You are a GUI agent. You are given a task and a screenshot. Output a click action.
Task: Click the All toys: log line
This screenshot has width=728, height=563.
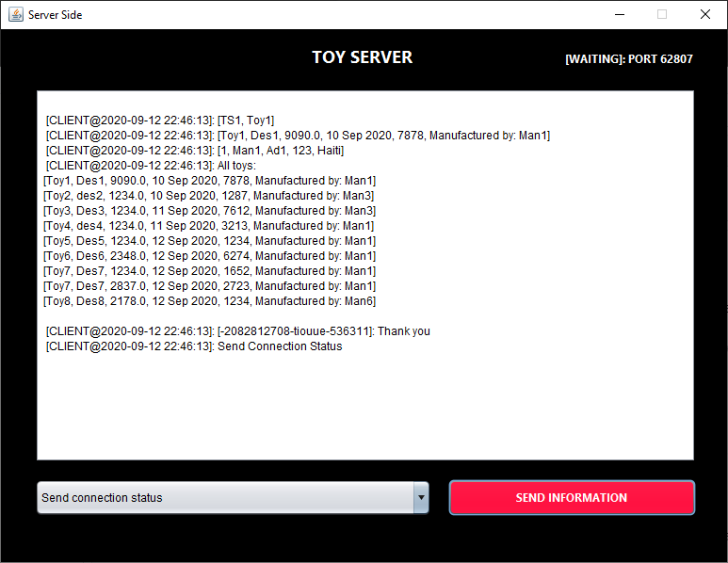point(151,166)
